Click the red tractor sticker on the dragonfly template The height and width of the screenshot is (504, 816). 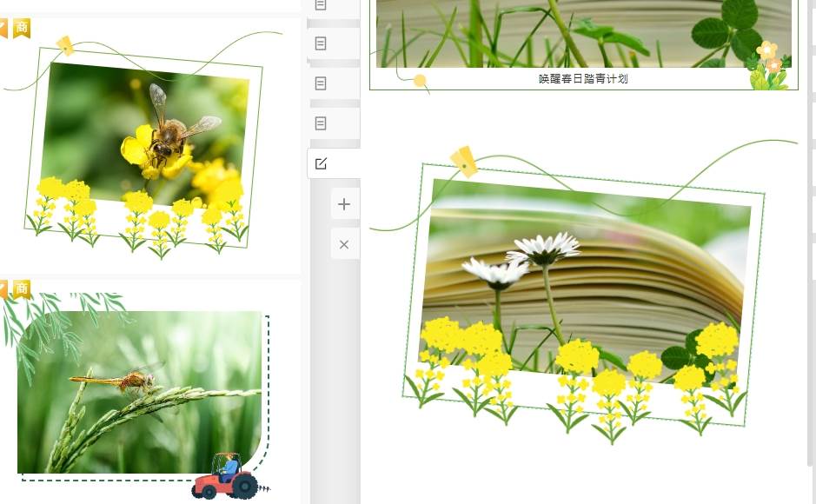pyautogui.click(x=226, y=480)
